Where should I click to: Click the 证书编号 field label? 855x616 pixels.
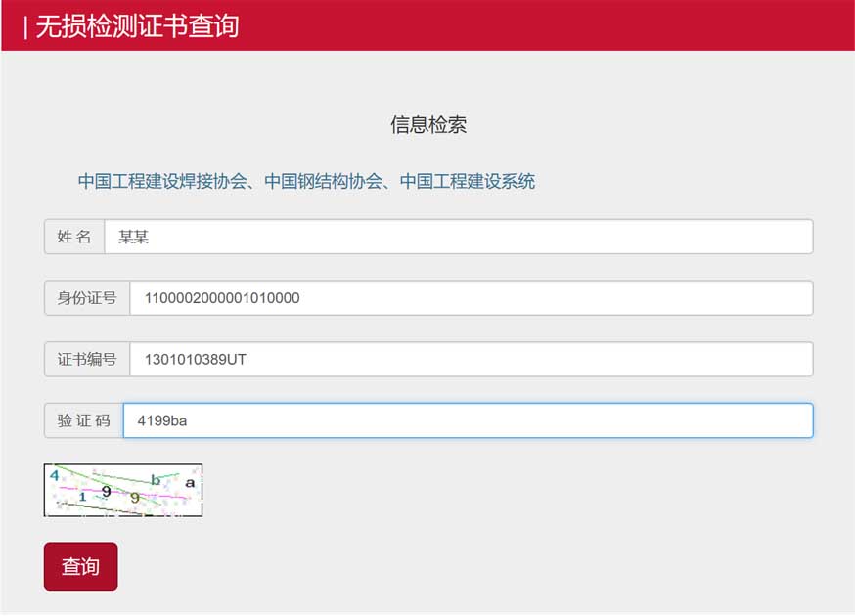point(87,360)
